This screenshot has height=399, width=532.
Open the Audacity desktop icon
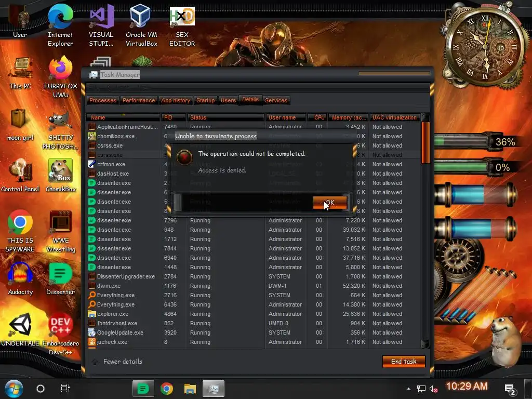coord(20,278)
